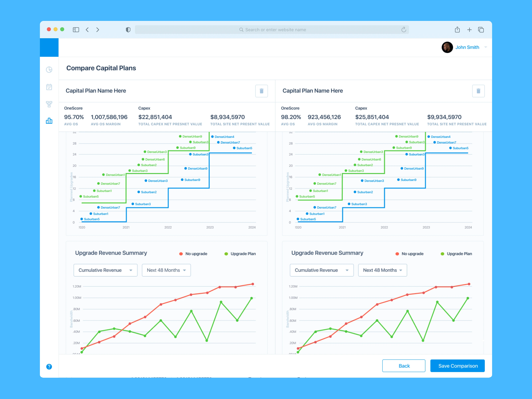Open right Next 48 Months dropdown

[x=382, y=270]
